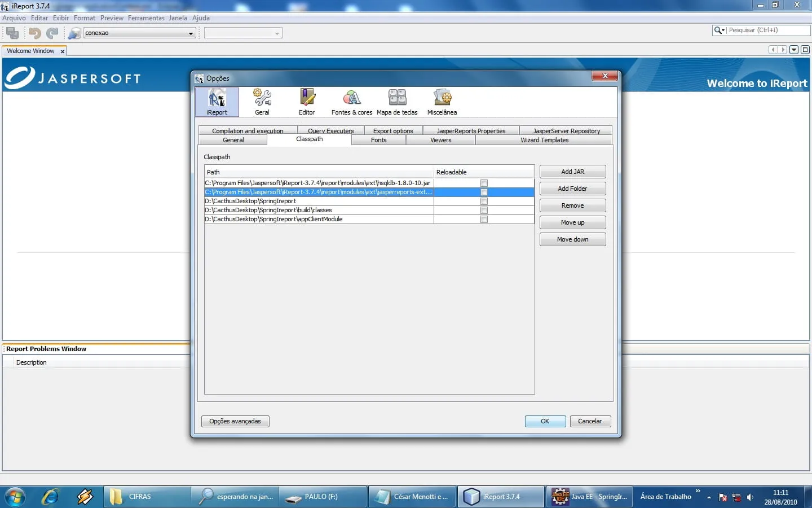Toggle Reloadable for appClientModule row
The width and height of the screenshot is (812, 508).
click(484, 219)
